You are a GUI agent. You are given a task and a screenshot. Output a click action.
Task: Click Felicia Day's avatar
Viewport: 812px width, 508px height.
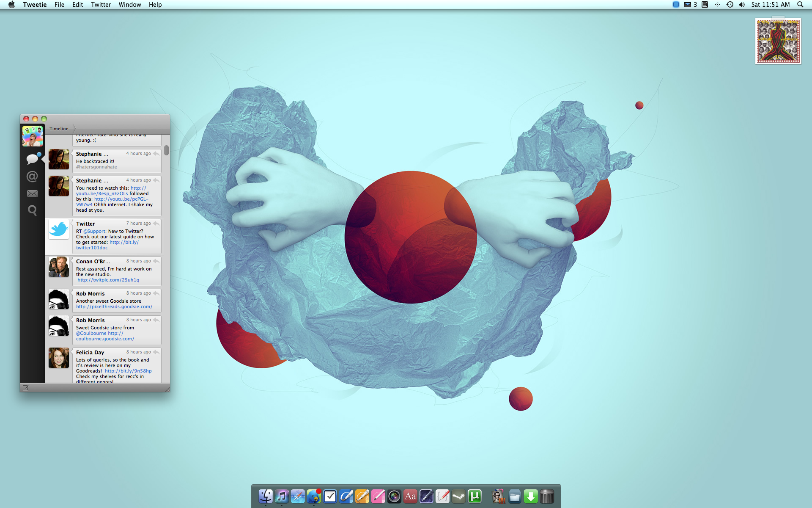click(x=59, y=358)
